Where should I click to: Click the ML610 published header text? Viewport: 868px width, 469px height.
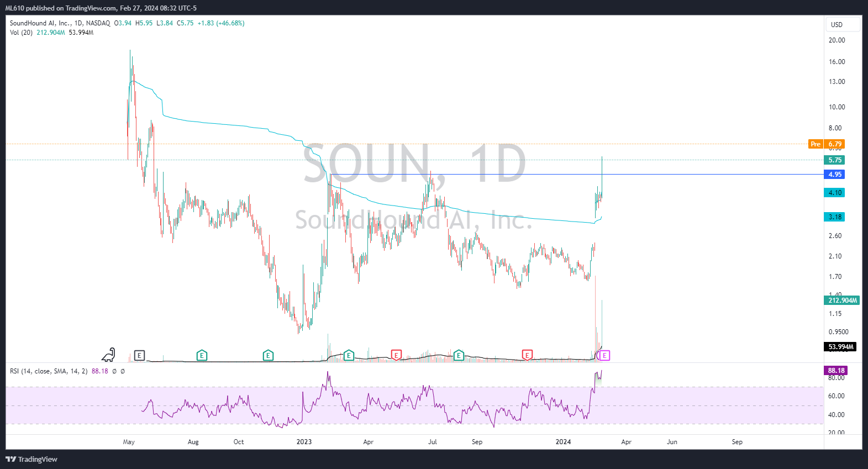pyautogui.click(x=101, y=8)
